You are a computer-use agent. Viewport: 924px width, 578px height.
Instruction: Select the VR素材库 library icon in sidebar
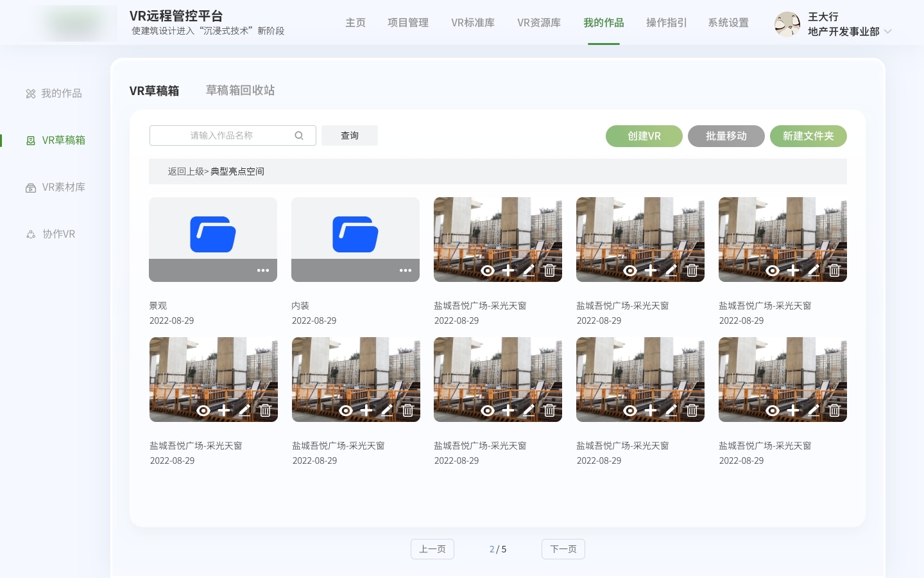click(31, 187)
